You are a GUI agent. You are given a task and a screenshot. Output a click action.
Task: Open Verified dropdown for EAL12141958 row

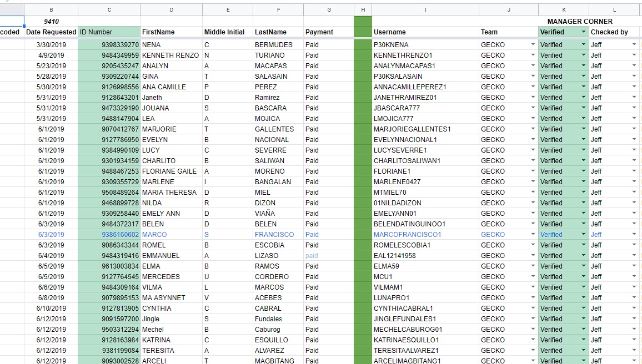point(584,255)
